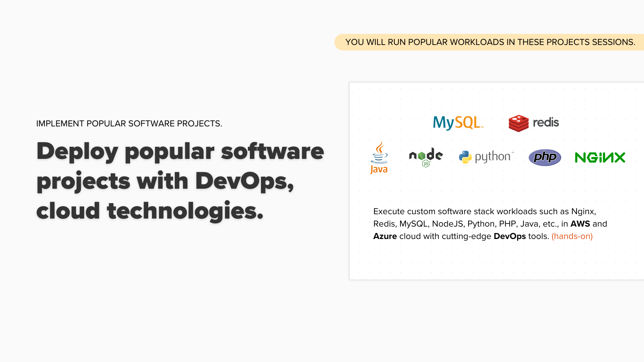Select the NGINX logo
644x362 pixels.
600,158
